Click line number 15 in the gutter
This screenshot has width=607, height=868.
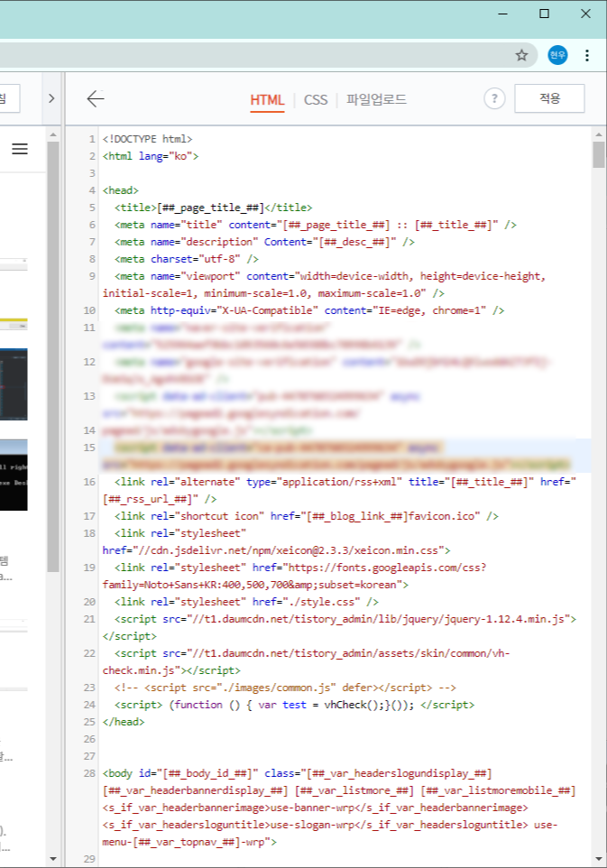tap(89, 448)
